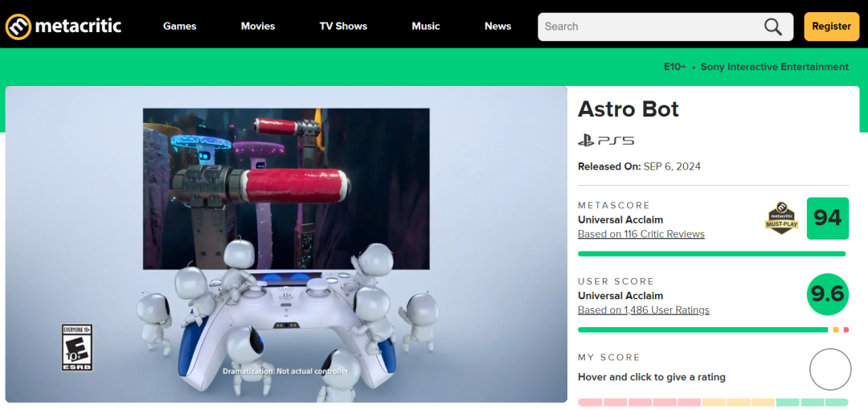Click the USER SCORE heading
868x410 pixels.
point(616,281)
